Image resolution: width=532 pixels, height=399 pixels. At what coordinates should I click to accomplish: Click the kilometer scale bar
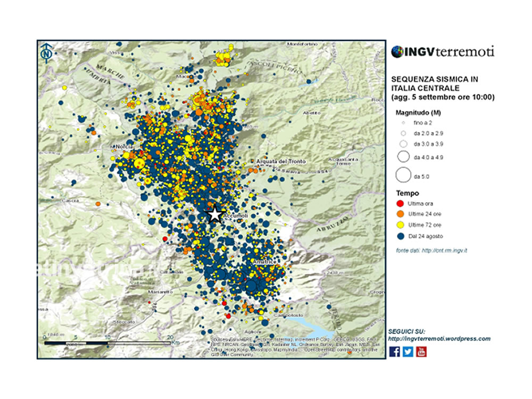(x=107, y=343)
